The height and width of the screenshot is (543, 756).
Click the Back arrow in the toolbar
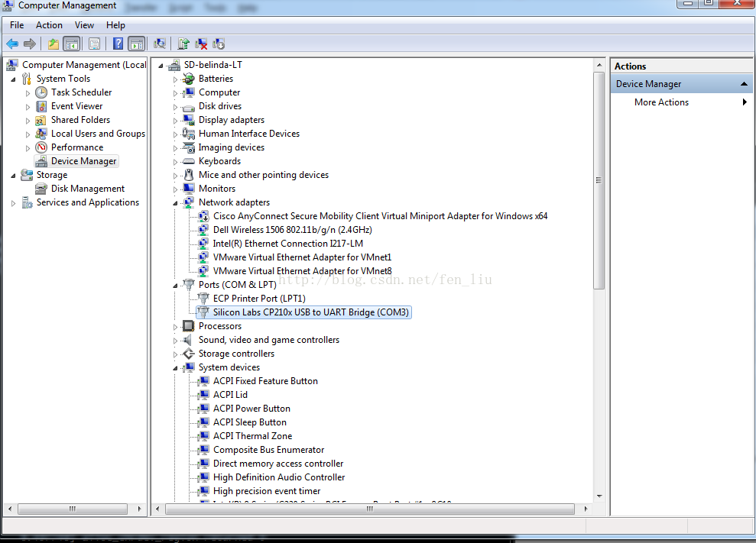pyautogui.click(x=12, y=44)
